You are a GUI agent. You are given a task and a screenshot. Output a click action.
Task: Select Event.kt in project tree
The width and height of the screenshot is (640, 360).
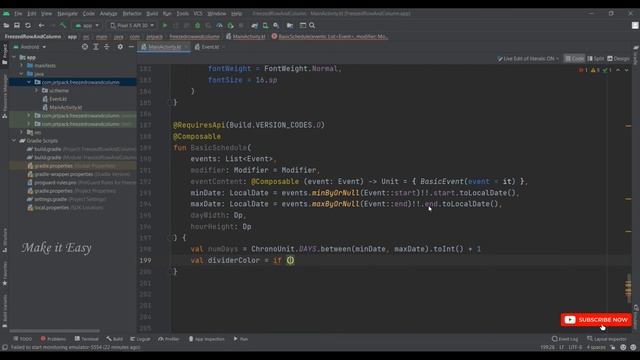(58, 99)
